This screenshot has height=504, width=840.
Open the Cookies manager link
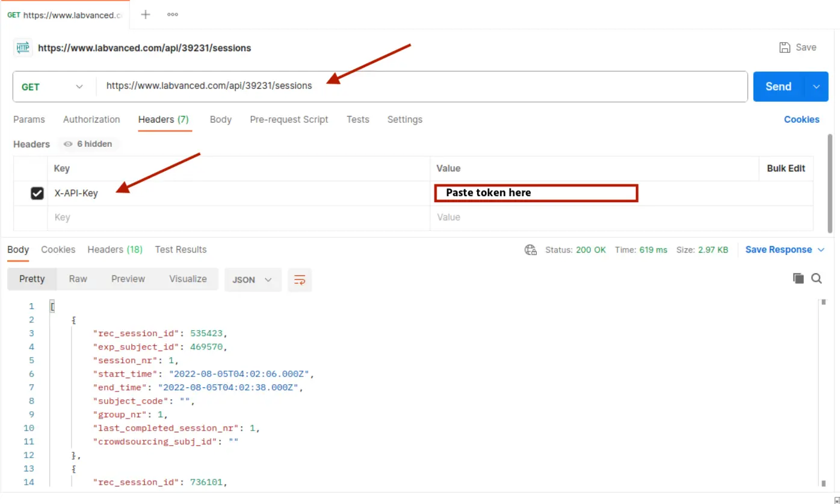click(x=801, y=119)
